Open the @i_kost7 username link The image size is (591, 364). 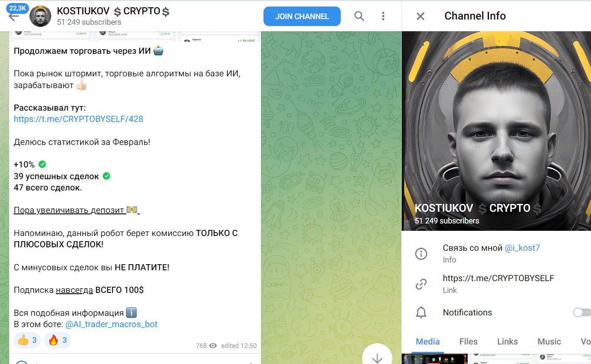tap(522, 248)
